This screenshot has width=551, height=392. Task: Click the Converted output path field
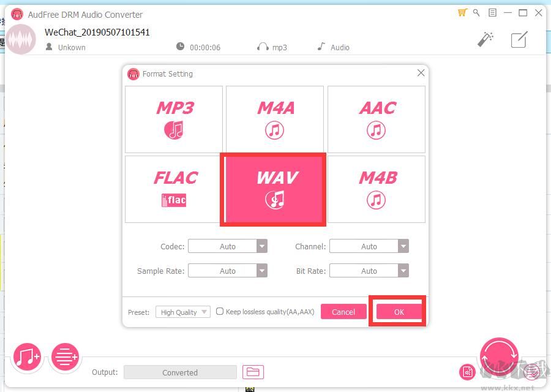[180, 372]
